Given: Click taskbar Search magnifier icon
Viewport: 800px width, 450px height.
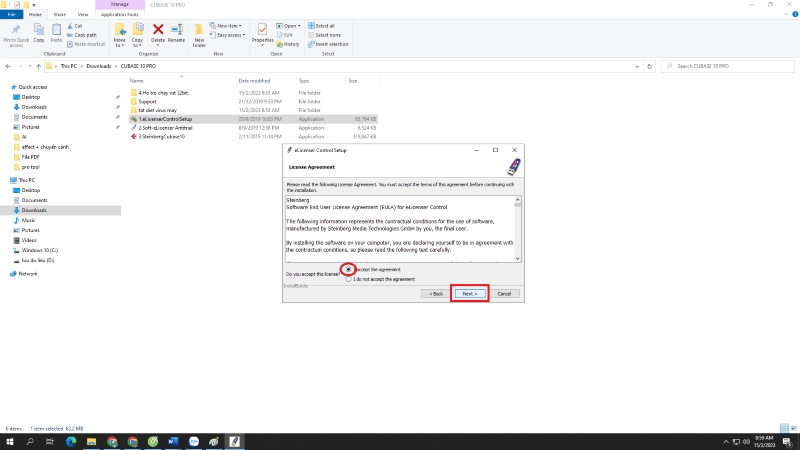Looking at the screenshot, I should point(30,442).
